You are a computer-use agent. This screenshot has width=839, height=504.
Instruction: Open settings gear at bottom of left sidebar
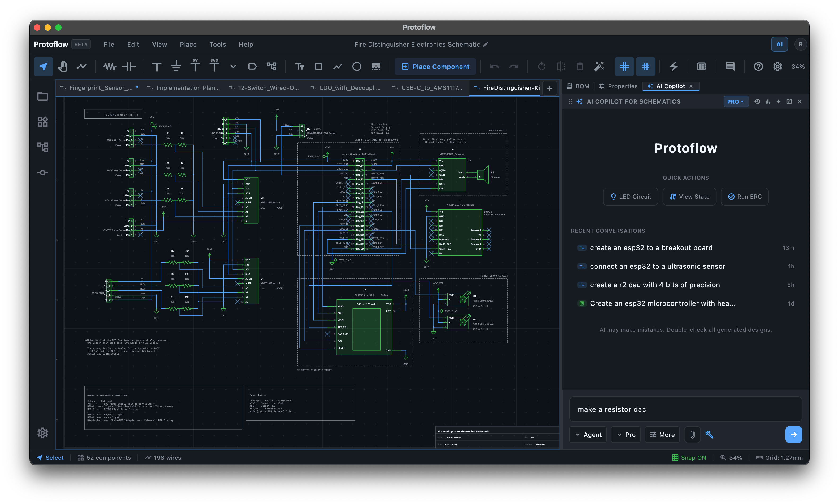point(42,433)
